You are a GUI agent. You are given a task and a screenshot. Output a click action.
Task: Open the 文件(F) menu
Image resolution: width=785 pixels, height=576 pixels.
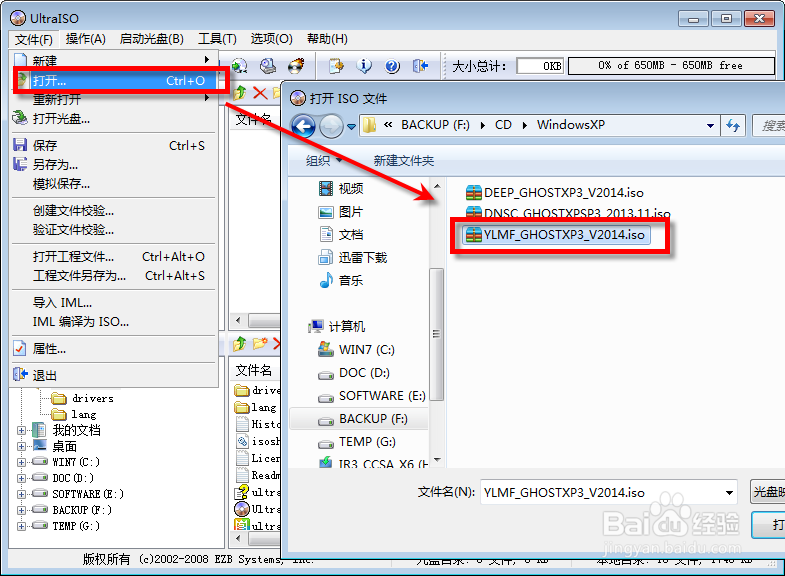34,39
